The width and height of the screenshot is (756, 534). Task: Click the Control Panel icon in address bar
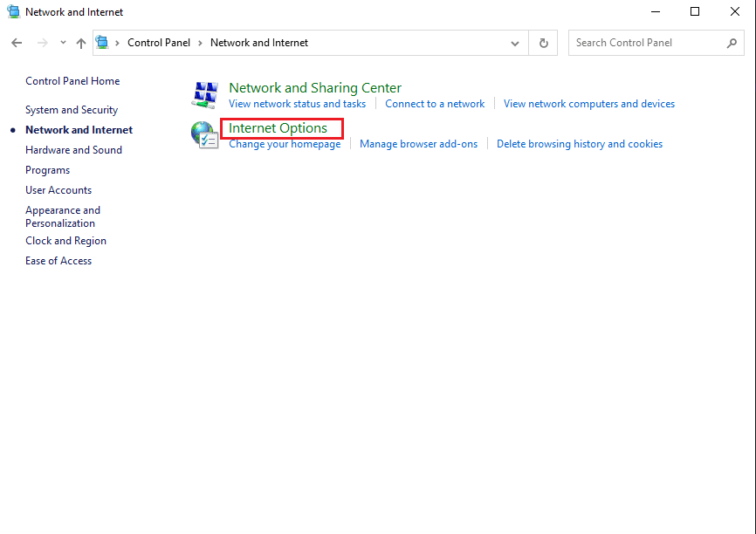(102, 43)
